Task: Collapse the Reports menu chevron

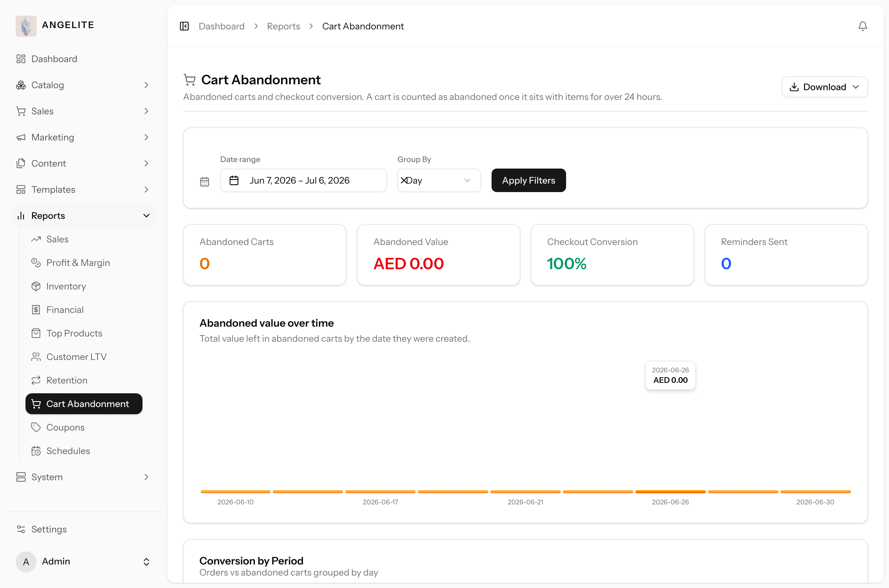Action: click(146, 216)
